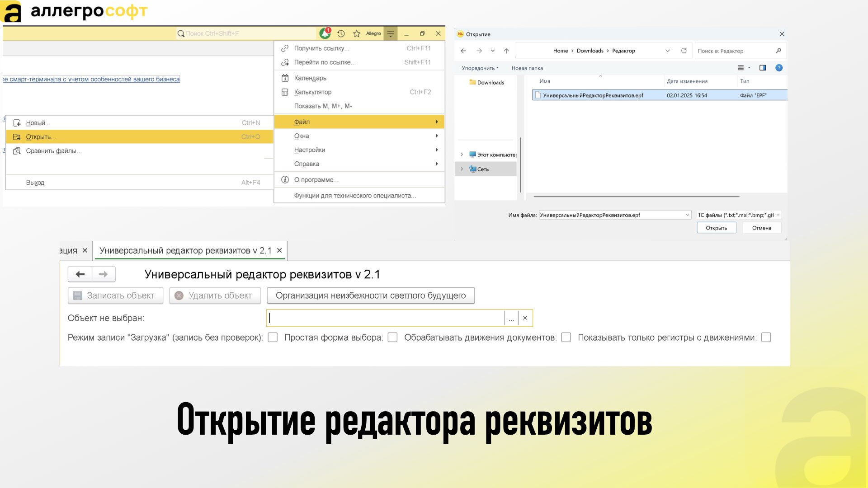Enable Режим записи Загрузка checkbox
The width and height of the screenshot is (868, 488).
click(x=273, y=338)
